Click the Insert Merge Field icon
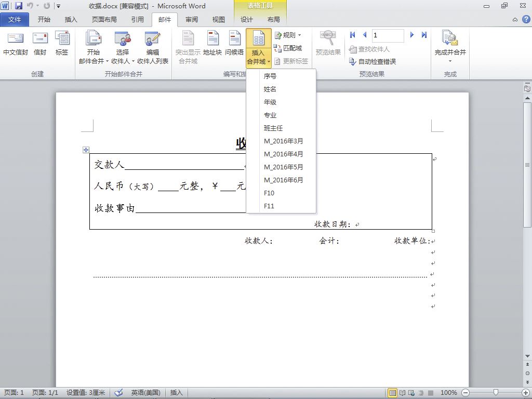Image resolution: width=532 pixels, height=399 pixels. (259, 38)
